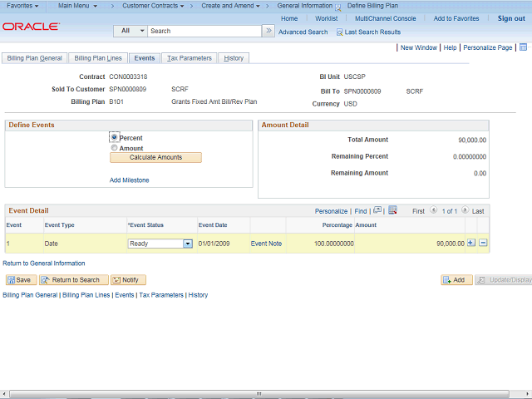The height and width of the screenshot is (399, 532).
Task: Click the lookup icon beside General Information breadcrumb
Action: pyautogui.click(x=338, y=7)
